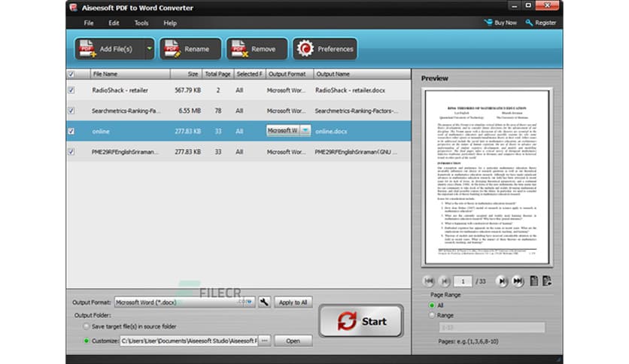Uncheck the PME29RFEnglishSriraman file checkbox
This screenshot has width=629, height=364.
(x=71, y=152)
